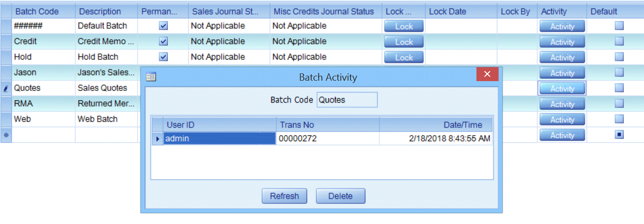Click the pencil edit indicator for Quotes row
Screen dimensions: 644x224
click(6, 89)
